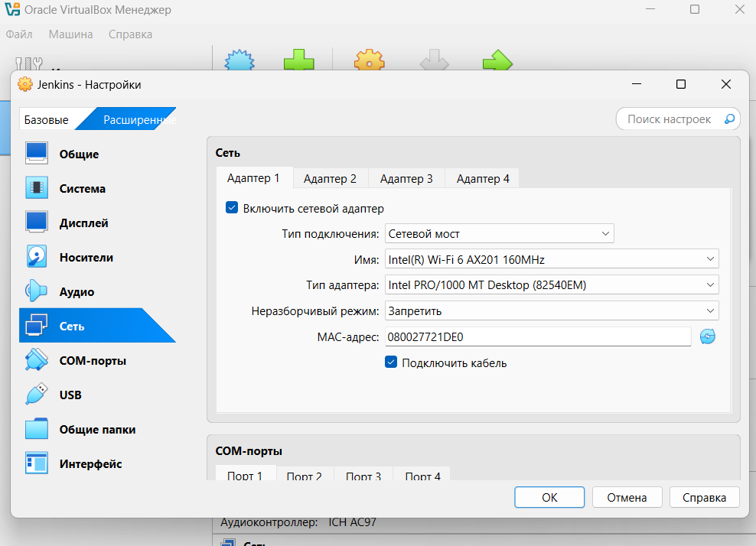Switch to Адаптер 3 tab

[406, 178]
